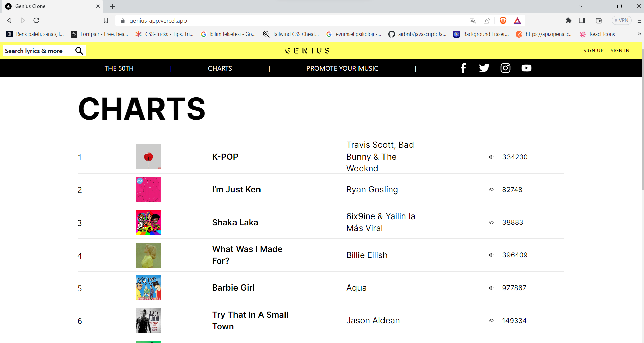Open I'm Just Ken song
Screen dimensions: 644x343
(236, 190)
